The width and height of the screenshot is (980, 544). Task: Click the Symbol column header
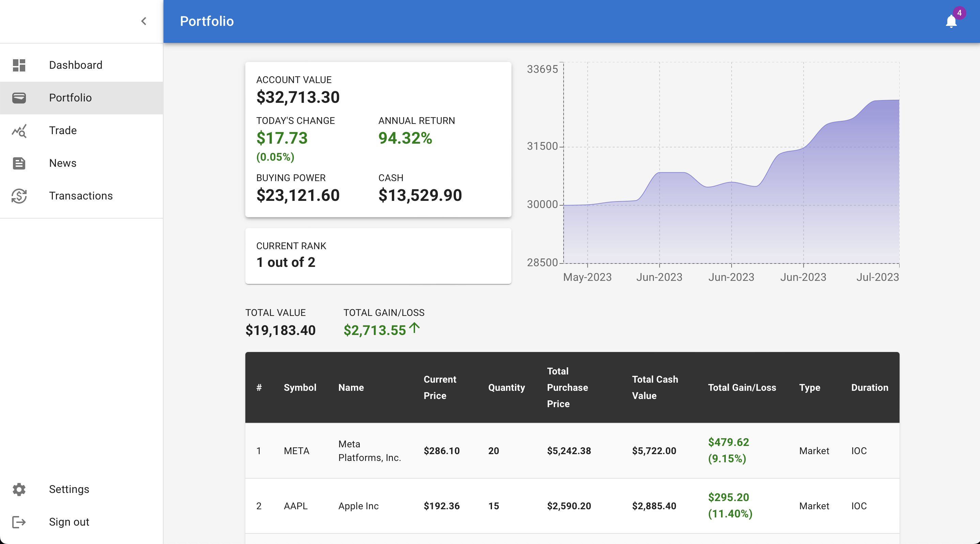(x=300, y=387)
